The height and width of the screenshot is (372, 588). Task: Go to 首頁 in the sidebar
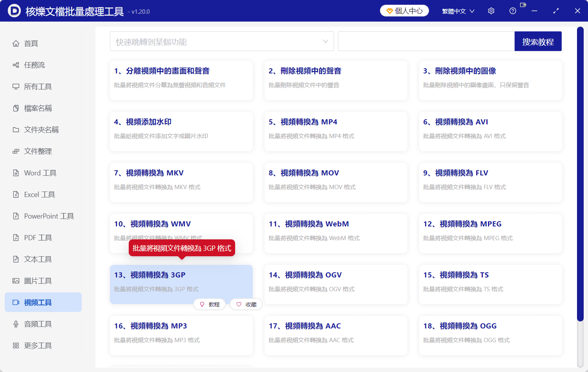(43, 43)
